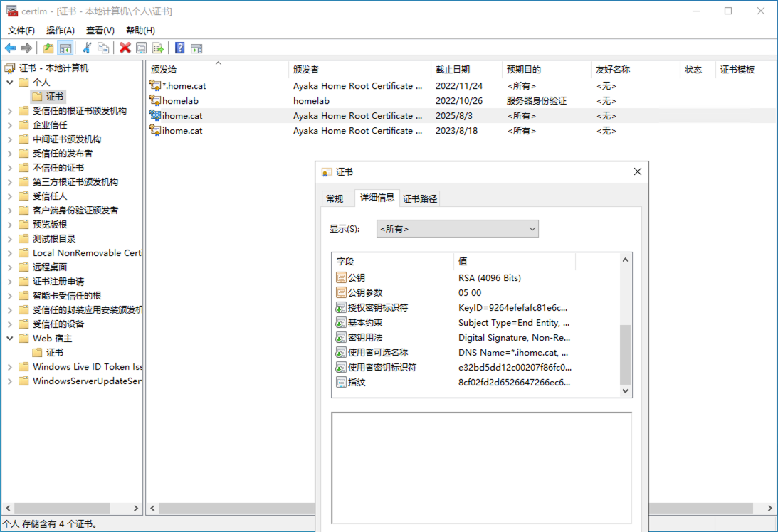This screenshot has height=532, width=778.
Task: Close the 证书 details dialog
Action: (637, 171)
